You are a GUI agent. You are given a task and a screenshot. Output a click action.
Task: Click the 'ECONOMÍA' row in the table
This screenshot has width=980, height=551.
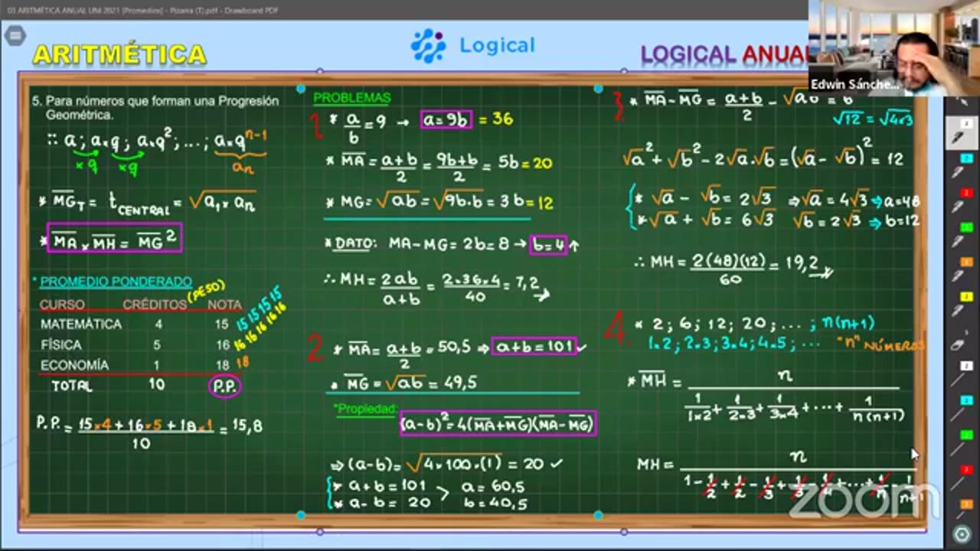pos(136,365)
